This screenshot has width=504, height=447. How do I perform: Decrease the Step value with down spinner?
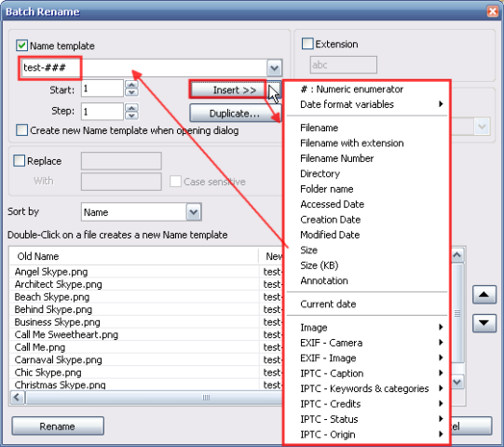[131, 115]
